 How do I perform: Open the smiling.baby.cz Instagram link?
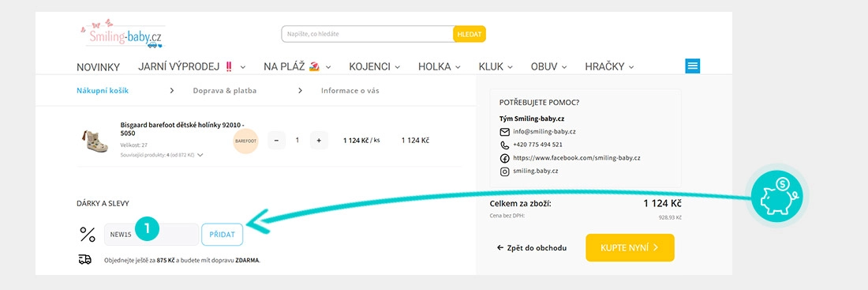[535, 171]
